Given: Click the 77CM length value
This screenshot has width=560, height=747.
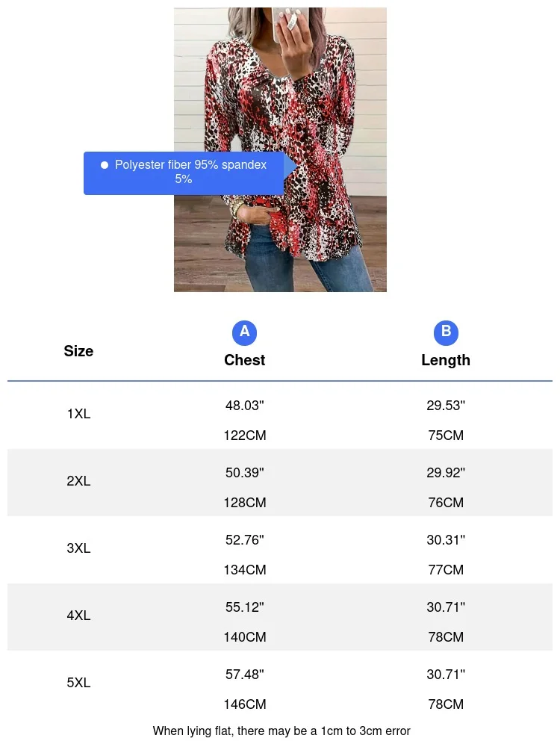Looking at the screenshot, I should click(446, 570).
